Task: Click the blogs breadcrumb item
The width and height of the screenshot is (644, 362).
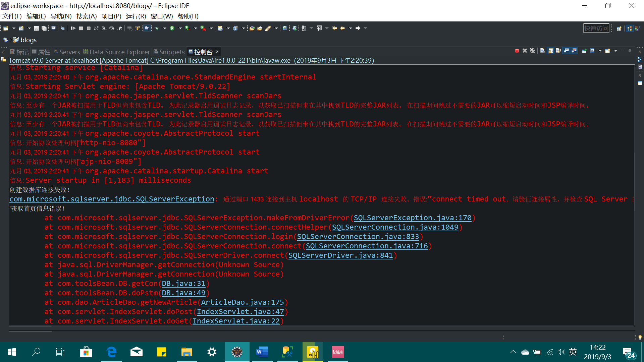Action: [x=25, y=40]
